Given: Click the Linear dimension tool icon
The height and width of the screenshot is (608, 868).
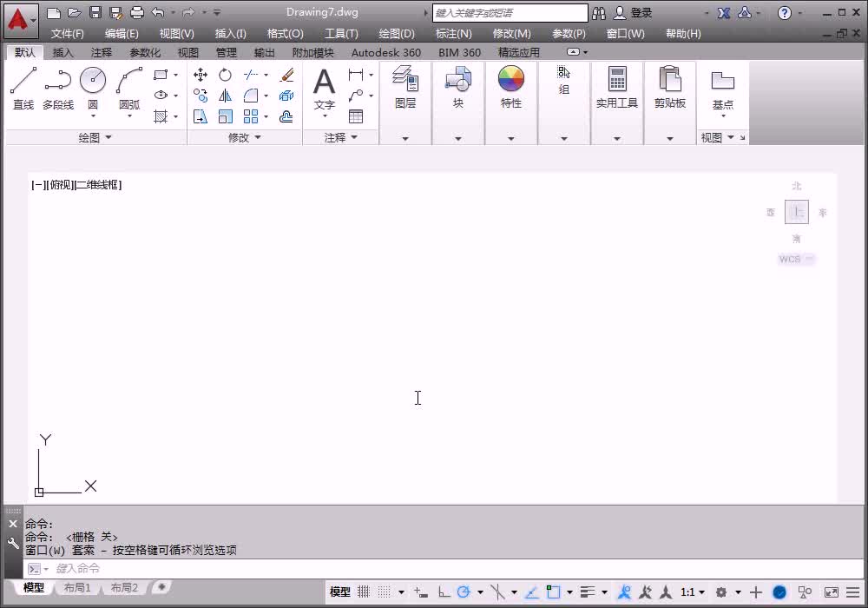Looking at the screenshot, I should [356, 75].
